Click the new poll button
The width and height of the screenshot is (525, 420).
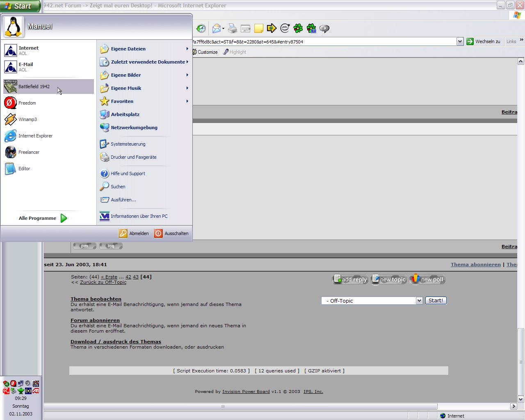(427, 279)
